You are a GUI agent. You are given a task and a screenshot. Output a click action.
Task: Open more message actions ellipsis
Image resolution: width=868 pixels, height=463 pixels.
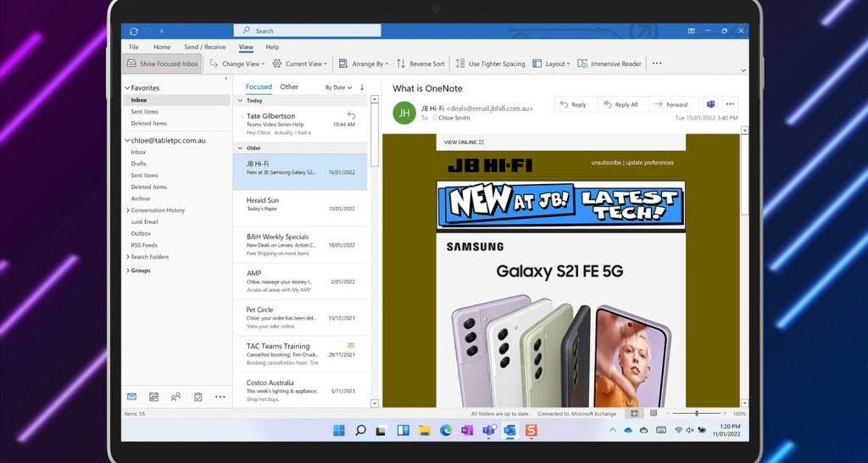(x=730, y=104)
